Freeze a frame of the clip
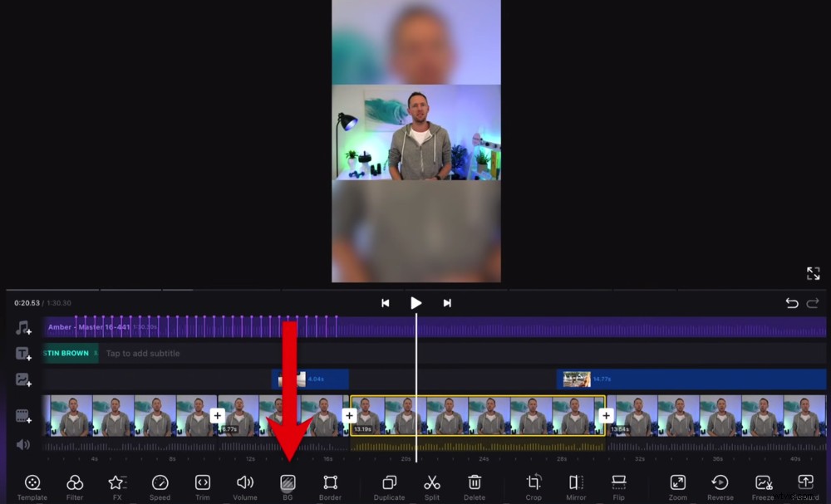This screenshot has height=504, width=831. (762, 486)
